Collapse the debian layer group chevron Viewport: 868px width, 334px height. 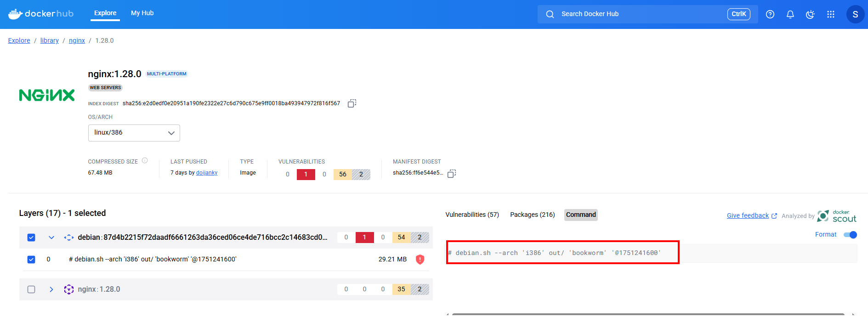coord(51,238)
